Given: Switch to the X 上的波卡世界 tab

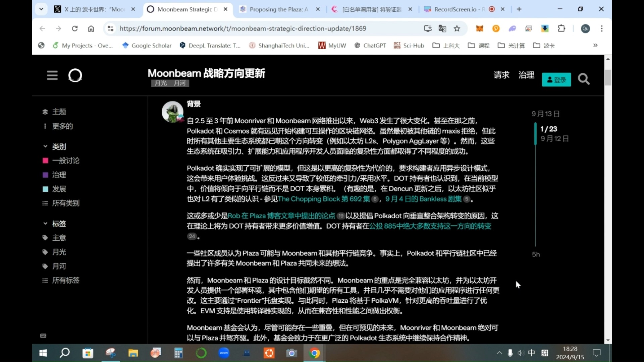Looking at the screenshot, I should pos(95,9).
